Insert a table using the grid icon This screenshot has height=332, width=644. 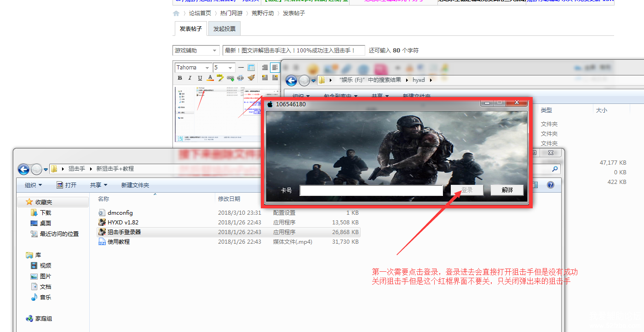point(251,68)
